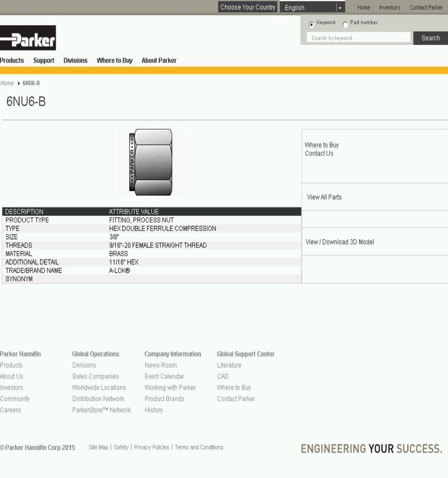The image size is (448, 478).
Task: Open footer Community link
Action: (x=15, y=399)
